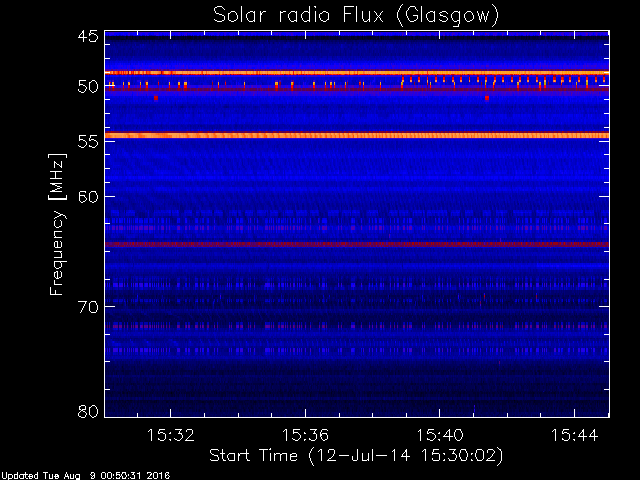Click the 50 MHz axis tick label
The width and height of the screenshot is (640, 480).
pos(88,87)
